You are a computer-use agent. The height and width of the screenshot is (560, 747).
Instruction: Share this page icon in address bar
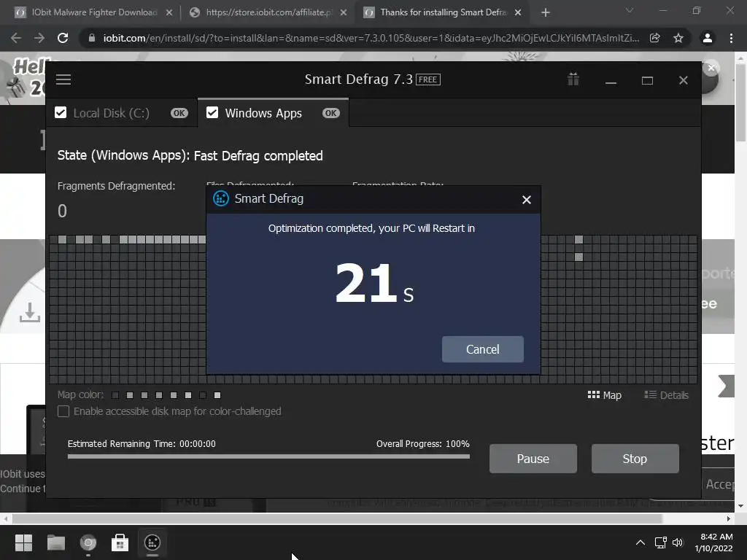tap(655, 38)
